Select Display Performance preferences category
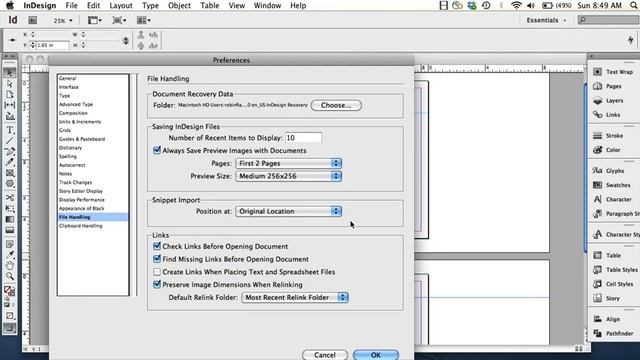The image size is (640, 360). (82, 200)
